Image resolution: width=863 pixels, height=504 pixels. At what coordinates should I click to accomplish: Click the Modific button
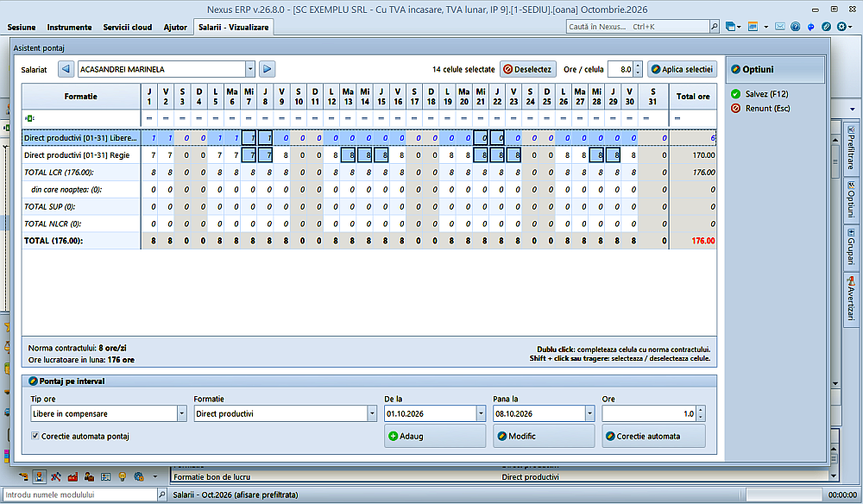coord(544,436)
